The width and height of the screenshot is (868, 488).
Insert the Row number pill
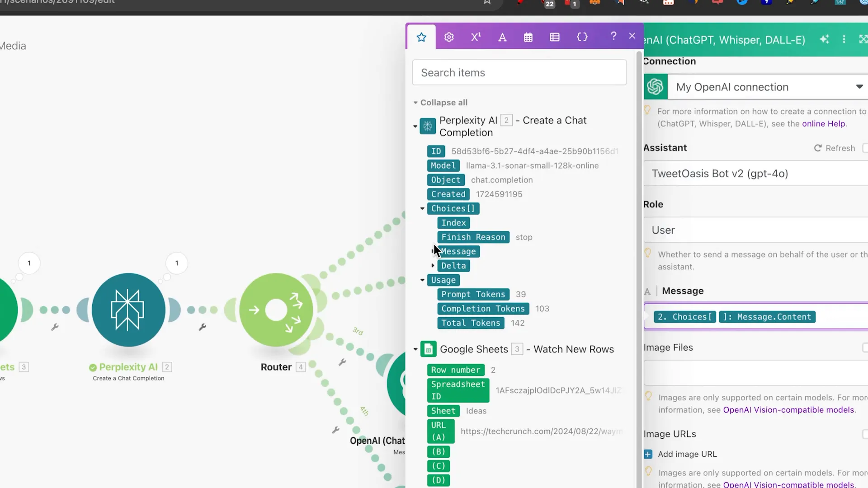456,370
